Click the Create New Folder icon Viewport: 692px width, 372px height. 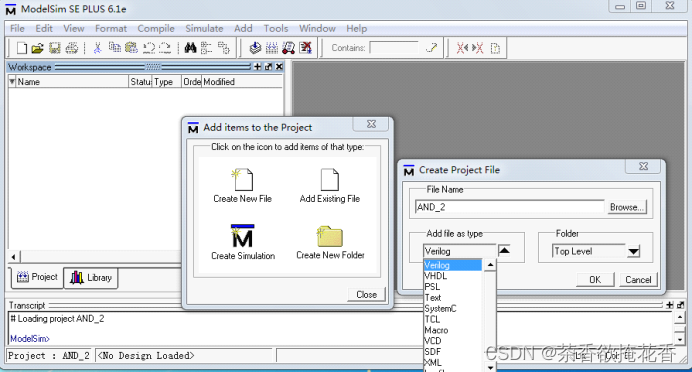click(330, 237)
